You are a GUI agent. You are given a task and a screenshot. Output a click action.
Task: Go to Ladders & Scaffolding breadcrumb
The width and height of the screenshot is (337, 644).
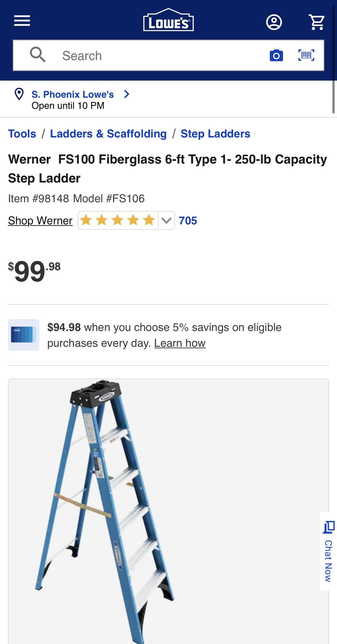(x=108, y=133)
